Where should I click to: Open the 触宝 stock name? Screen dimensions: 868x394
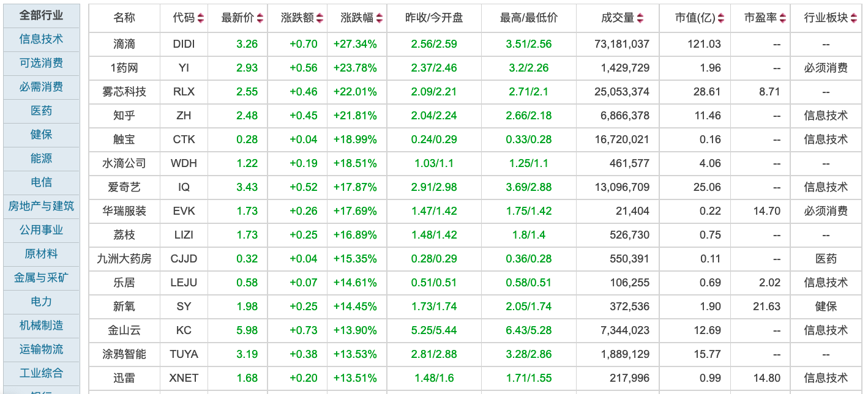click(124, 139)
